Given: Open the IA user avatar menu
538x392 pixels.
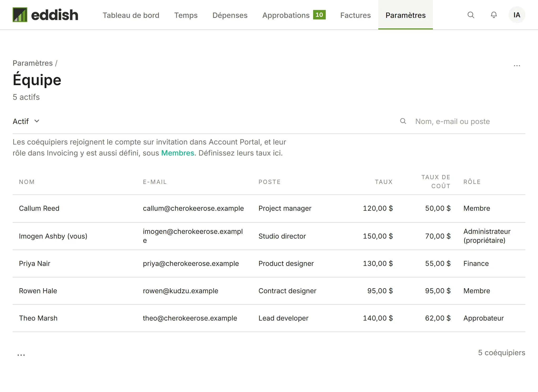Looking at the screenshot, I should click(517, 15).
